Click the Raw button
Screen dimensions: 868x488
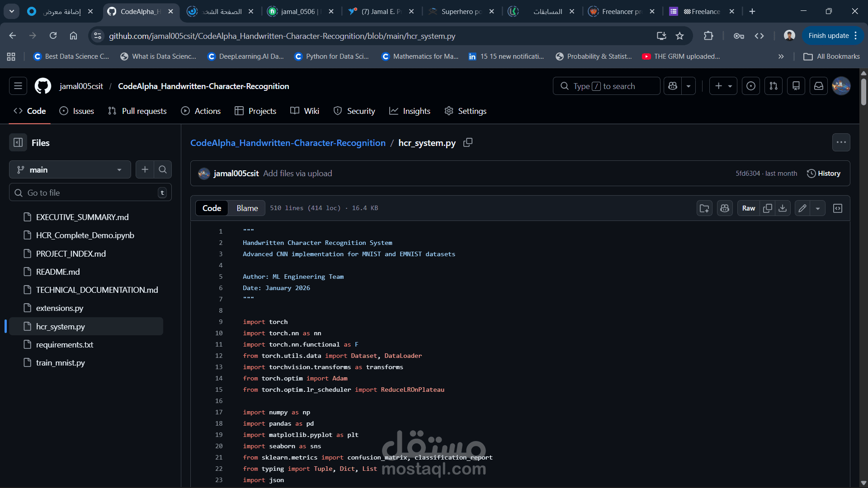(x=748, y=208)
